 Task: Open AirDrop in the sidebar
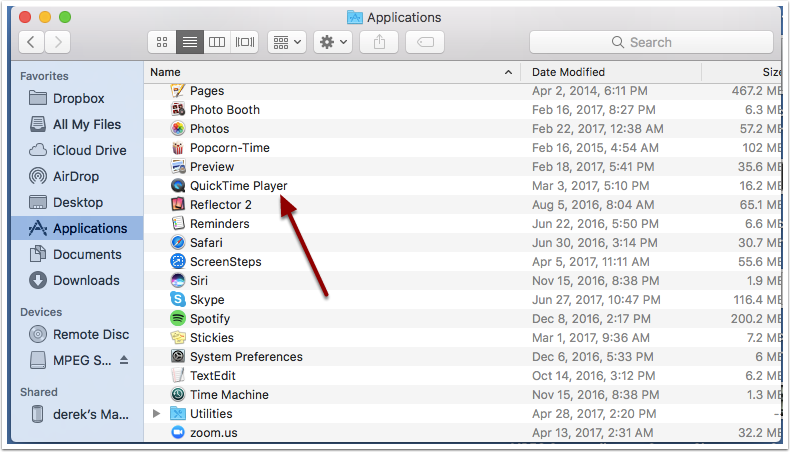click(77, 176)
